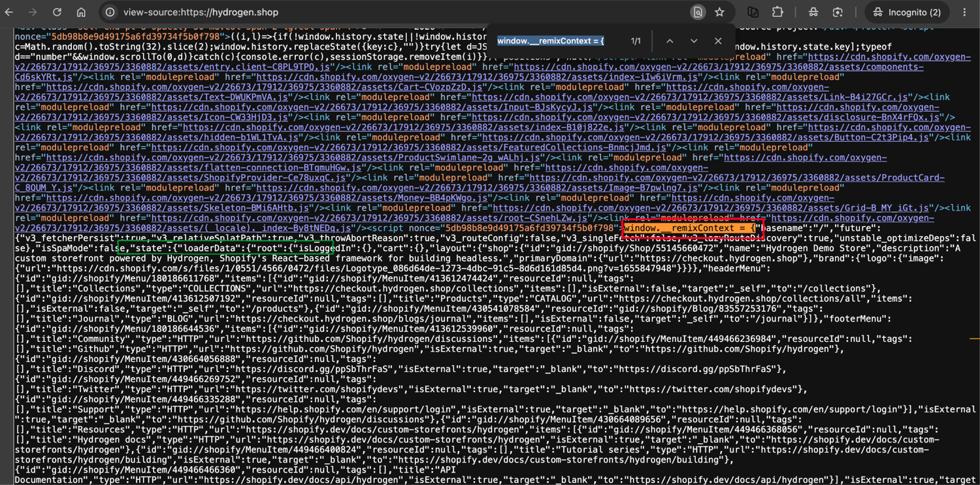
Task: View site information icon in address bar
Action: click(110, 12)
